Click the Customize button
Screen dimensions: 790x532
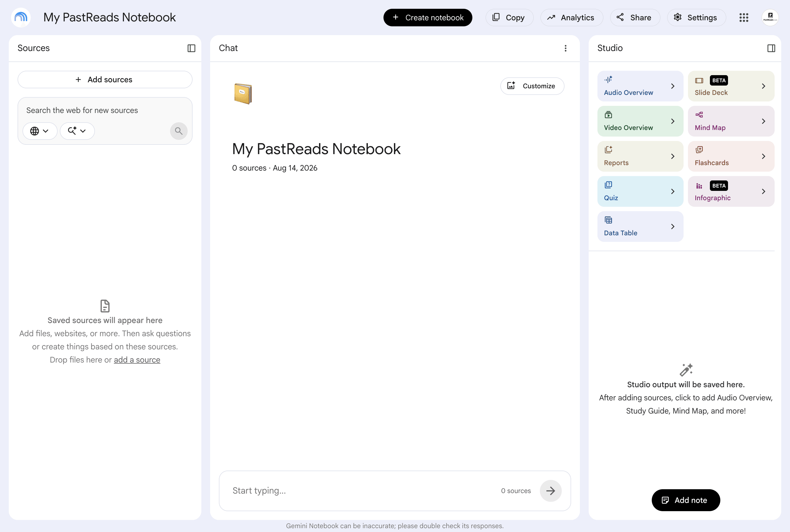pyautogui.click(x=532, y=86)
